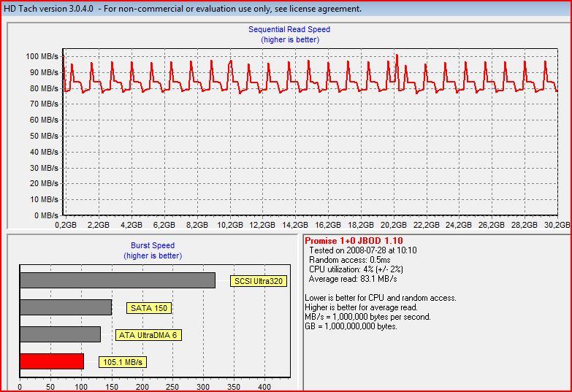Click the 400 tick on burst axis
572x392 pixels.
coord(264,387)
